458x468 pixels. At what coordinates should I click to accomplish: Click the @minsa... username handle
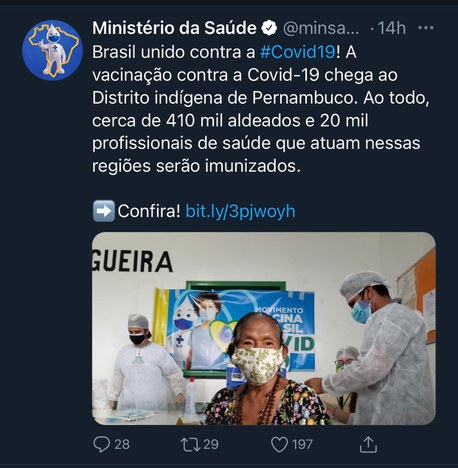(321, 29)
